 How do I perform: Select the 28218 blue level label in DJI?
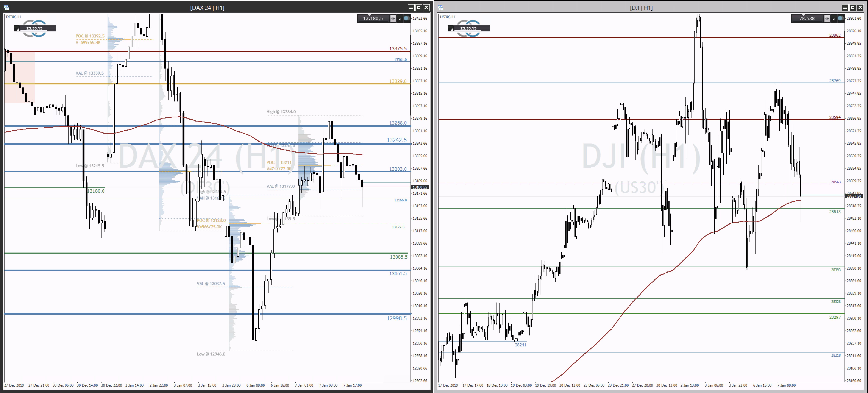point(836,355)
